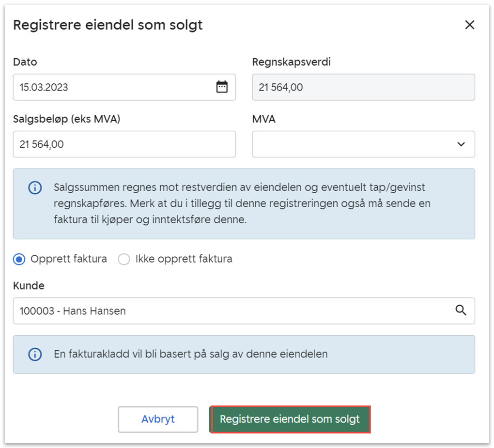Screen dimensions: 494x448
Task: Confirm with green Registrere eiendel som solgt button
Action: coord(290,419)
